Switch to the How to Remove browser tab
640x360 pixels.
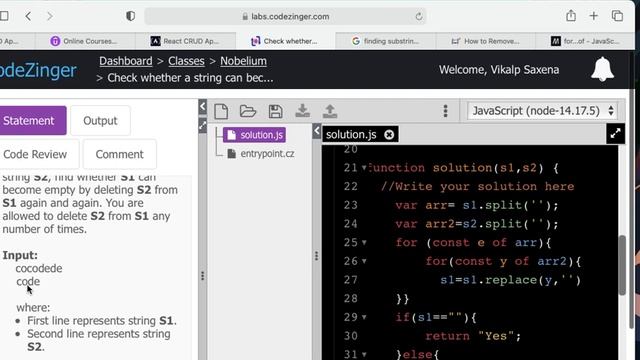coord(486,41)
